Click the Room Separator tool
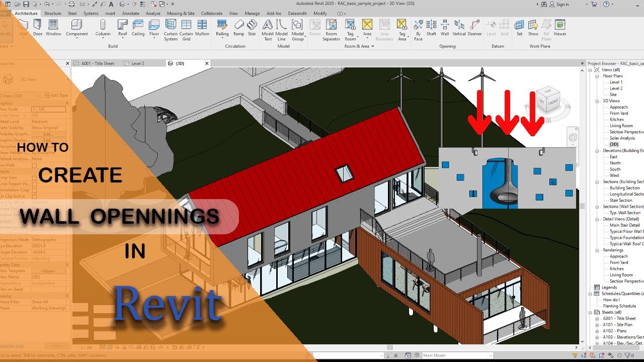The height and width of the screenshot is (362, 644). click(331, 30)
